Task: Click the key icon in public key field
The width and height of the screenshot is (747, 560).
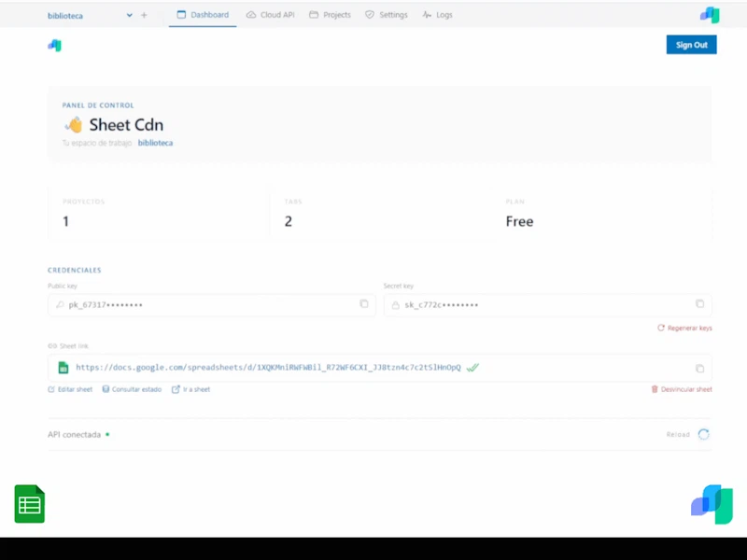Action: [x=60, y=305]
